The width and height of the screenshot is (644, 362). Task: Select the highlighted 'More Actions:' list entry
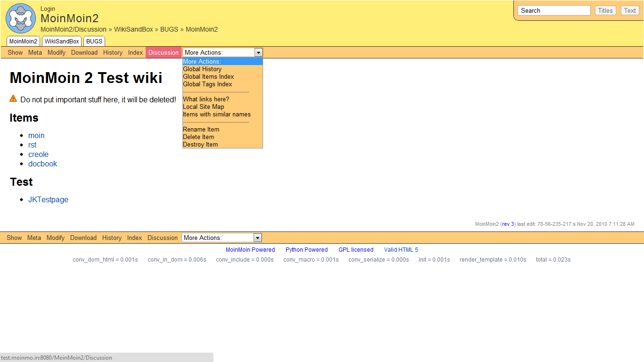click(223, 62)
